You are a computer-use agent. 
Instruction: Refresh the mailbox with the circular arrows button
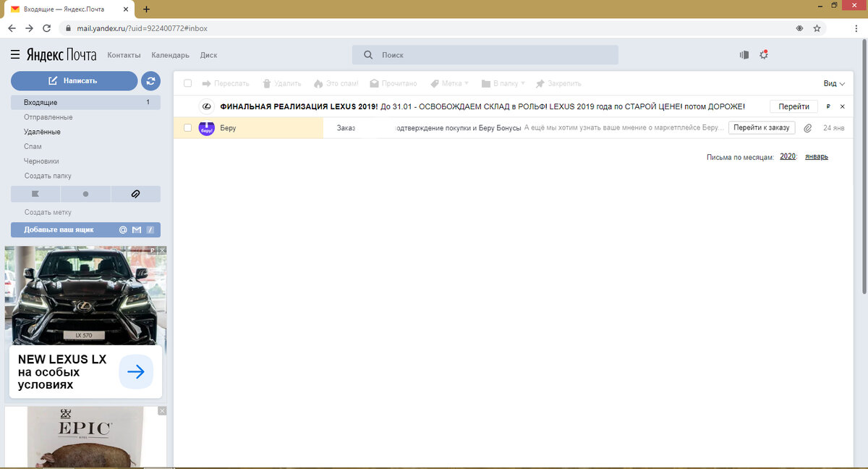point(150,80)
